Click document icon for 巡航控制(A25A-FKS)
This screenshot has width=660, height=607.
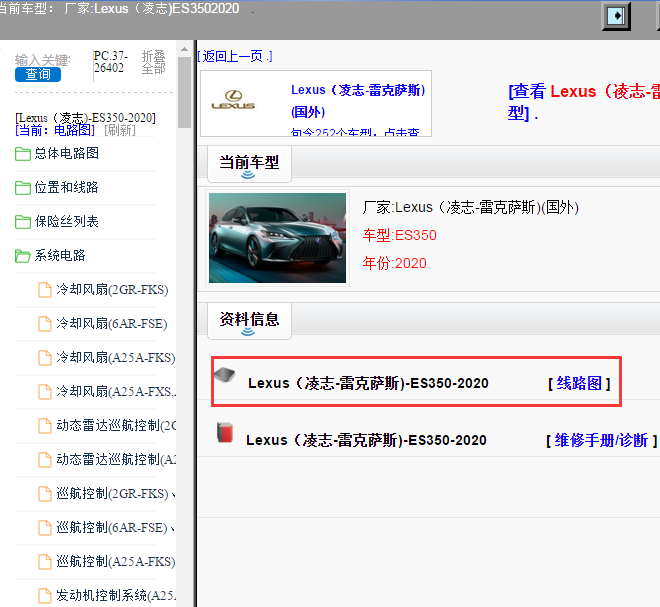(45, 562)
